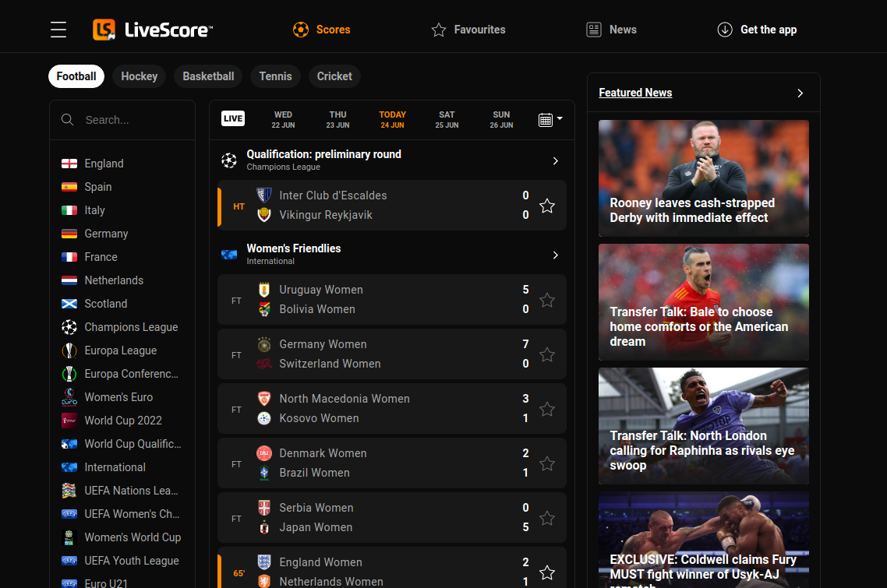This screenshot has width=887, height=588.
Task: Favourite the England Women match
Action: (x=547, y=572)
